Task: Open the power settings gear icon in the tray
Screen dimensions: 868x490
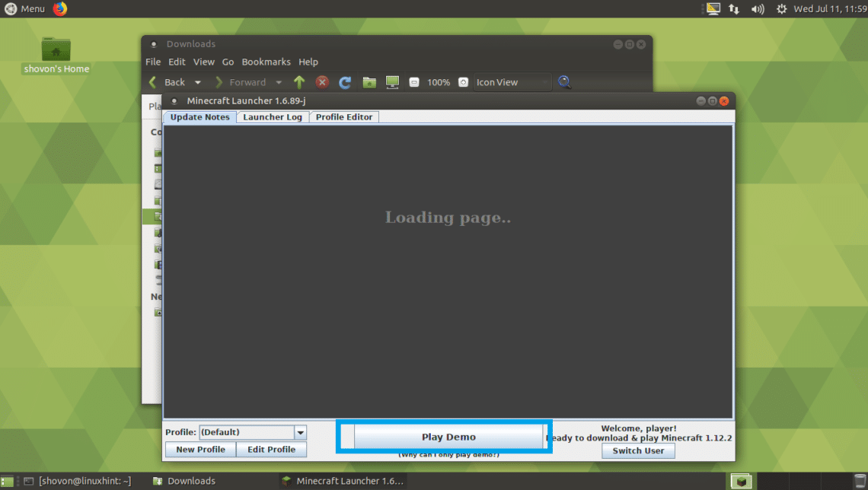Action: pos(781,9)
